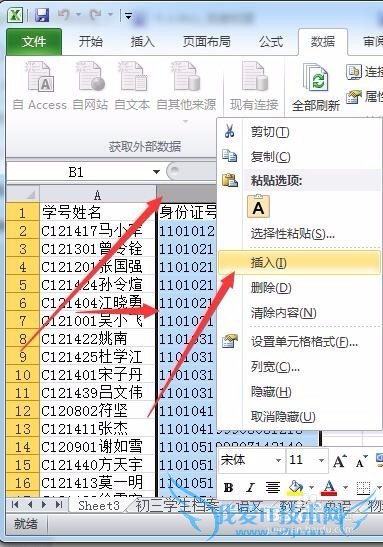
Task: Open the Font Color dropdown arrow
Action: [345, 487]
